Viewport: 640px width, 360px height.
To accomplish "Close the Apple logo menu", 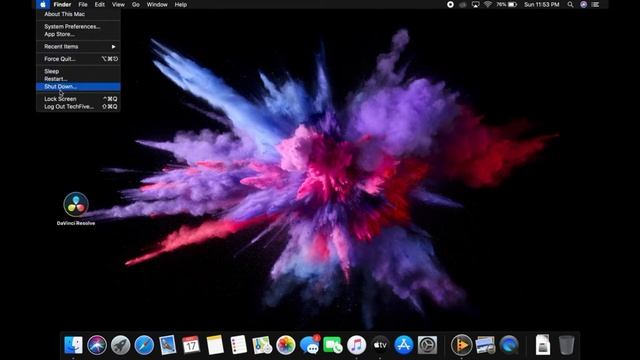I will point(43,4).
